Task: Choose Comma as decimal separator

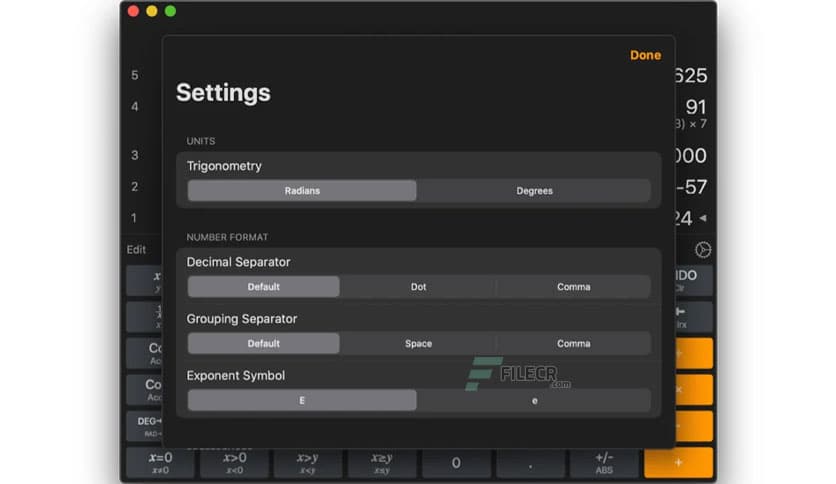Action: pos(574,287)
